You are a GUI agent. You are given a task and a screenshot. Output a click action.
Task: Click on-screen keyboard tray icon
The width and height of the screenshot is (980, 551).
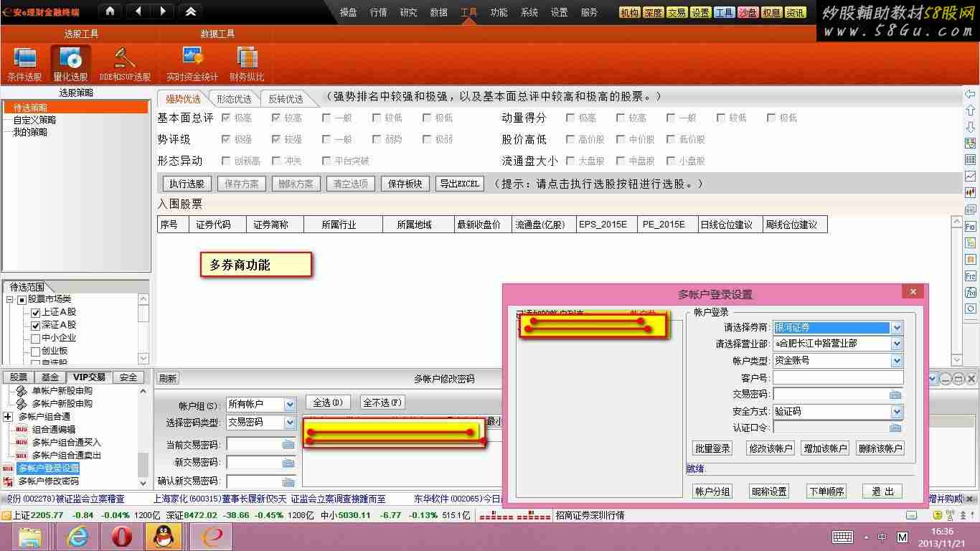point(842,537)
